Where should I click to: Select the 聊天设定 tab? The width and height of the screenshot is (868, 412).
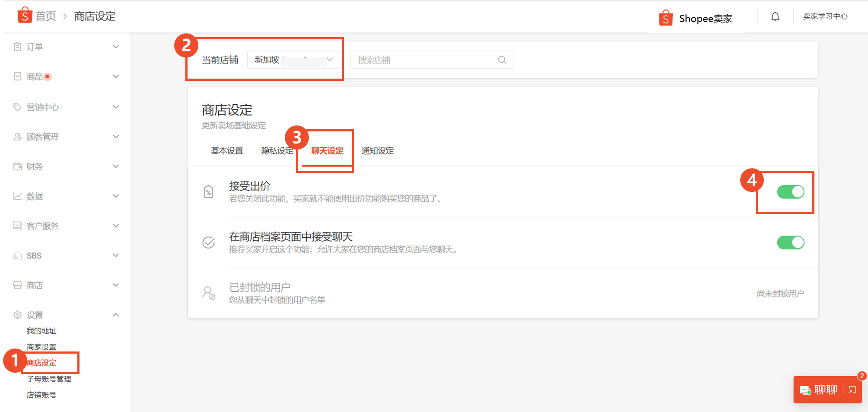tap(327, 151)
